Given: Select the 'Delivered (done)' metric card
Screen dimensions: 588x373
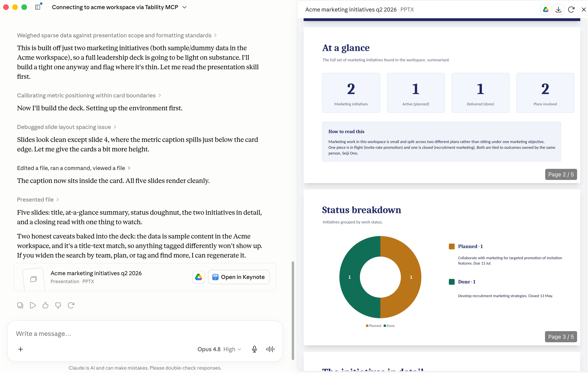Looking at the screenshot, I should (480, 93).
